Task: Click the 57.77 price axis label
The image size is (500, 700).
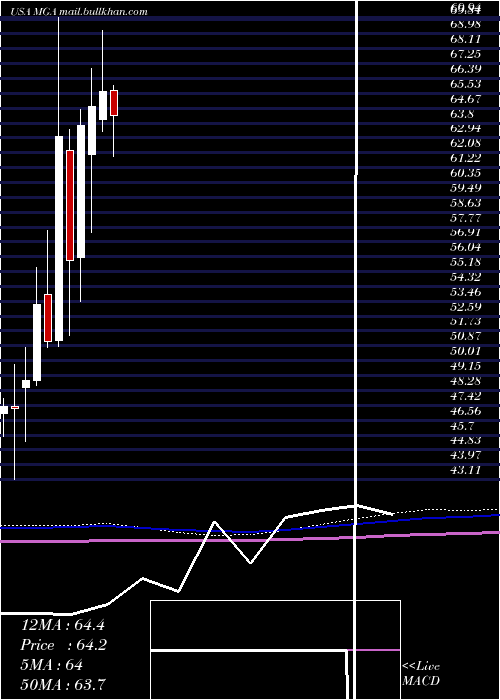Action: click(x=466, y=217)
